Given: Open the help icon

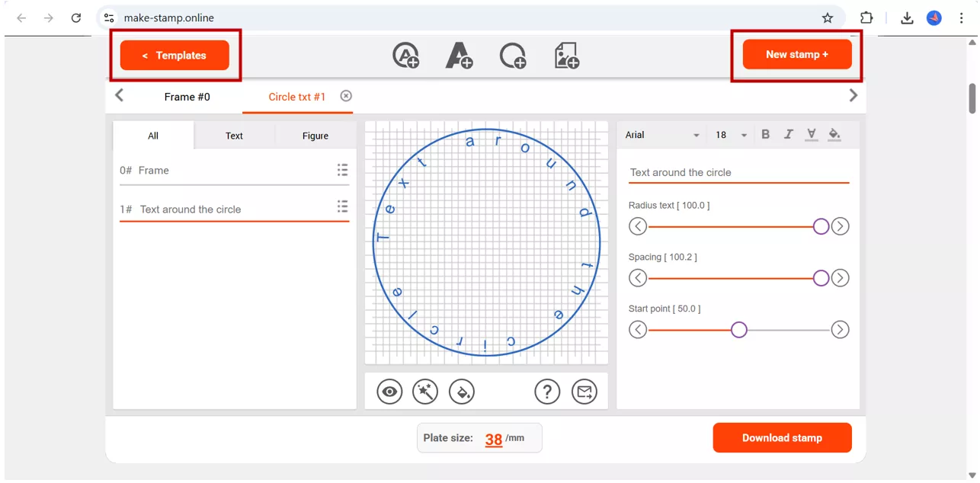Looking at the screenshot, I should [x=547, y=391].
